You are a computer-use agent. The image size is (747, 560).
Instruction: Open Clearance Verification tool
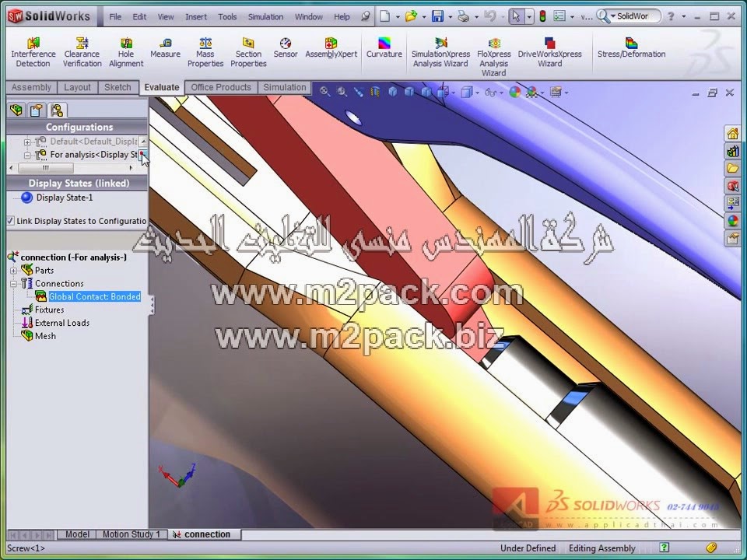82,52
